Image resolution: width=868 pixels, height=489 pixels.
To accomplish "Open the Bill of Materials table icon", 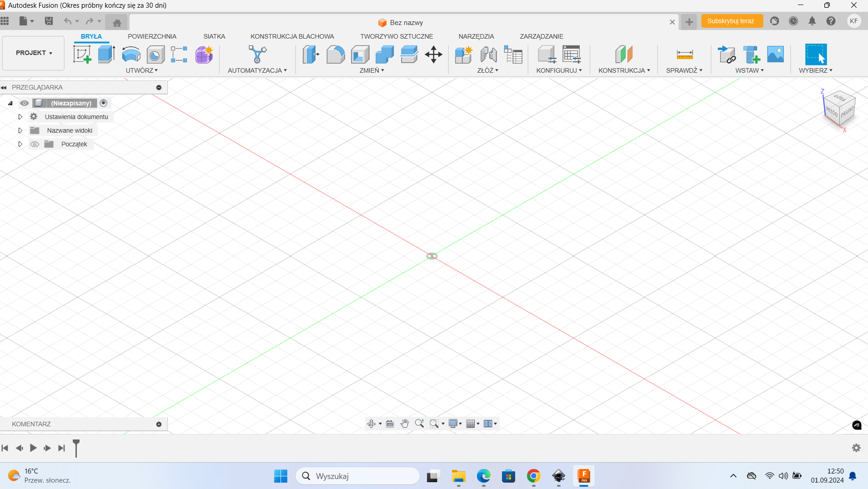I will point(513,55).
